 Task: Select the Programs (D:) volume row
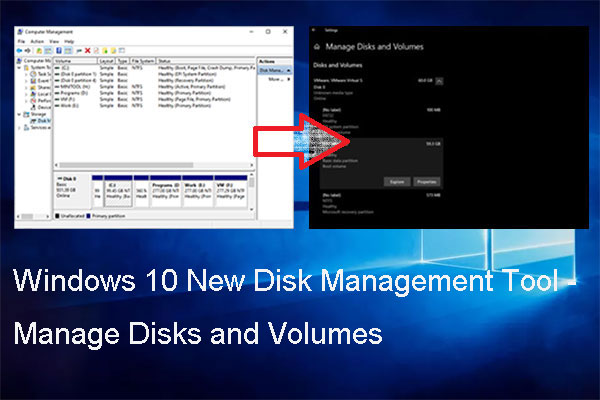(x=154, y=93)
